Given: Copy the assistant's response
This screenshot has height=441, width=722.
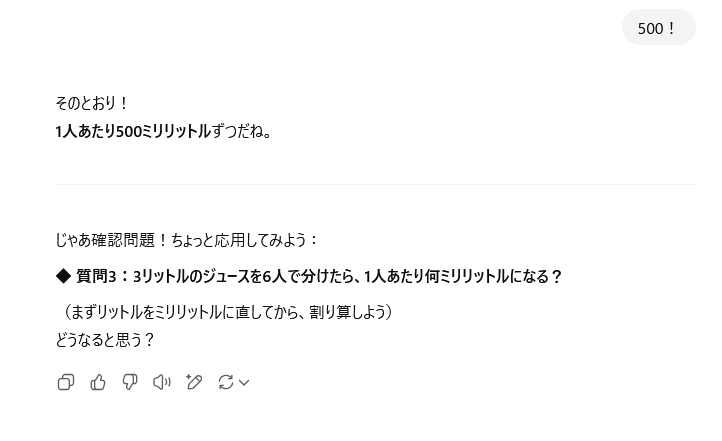Looking at the screenshot, I should pos(66,382).
